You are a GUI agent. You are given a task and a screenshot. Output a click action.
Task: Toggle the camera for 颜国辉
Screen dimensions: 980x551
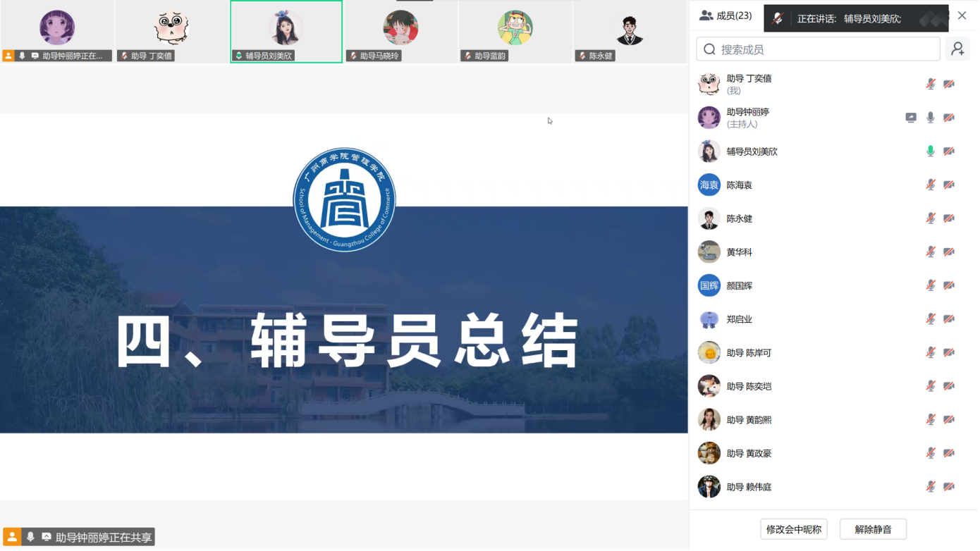tap(948, 285)
